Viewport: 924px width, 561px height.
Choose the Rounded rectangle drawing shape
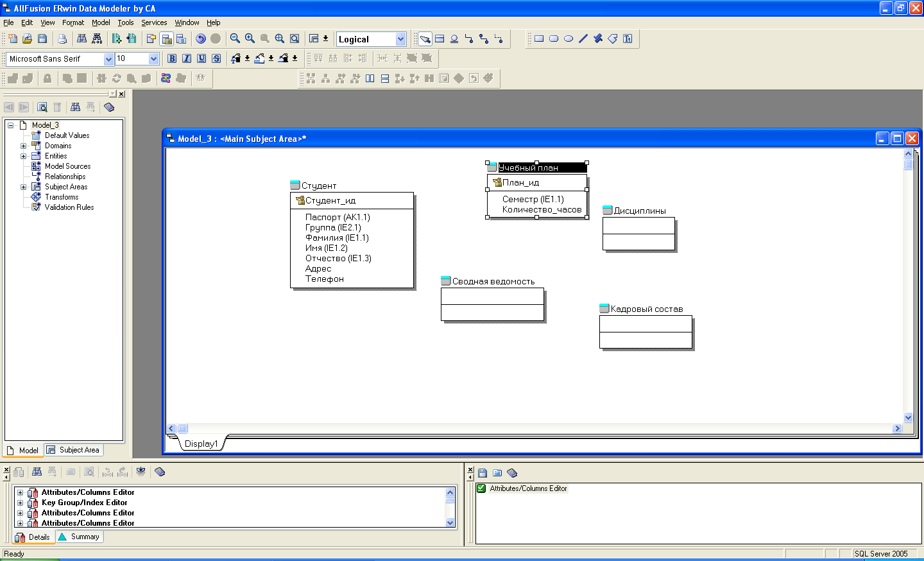554,39
